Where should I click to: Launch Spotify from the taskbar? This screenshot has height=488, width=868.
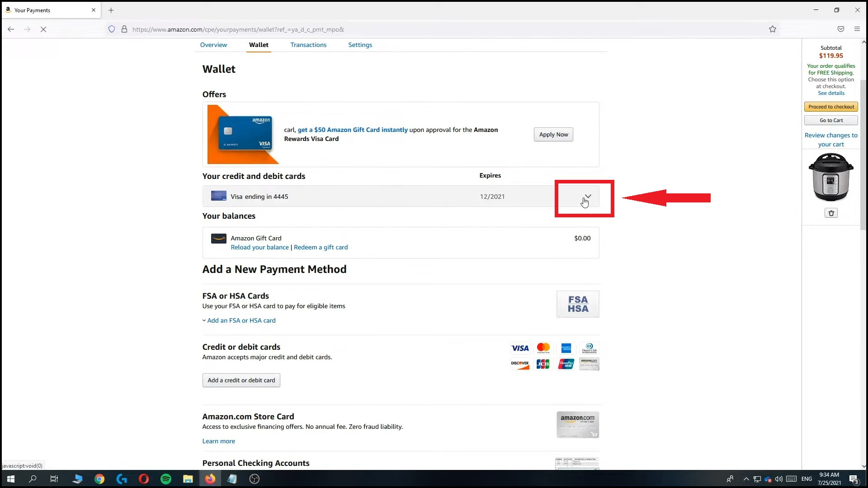pos(166,479)
